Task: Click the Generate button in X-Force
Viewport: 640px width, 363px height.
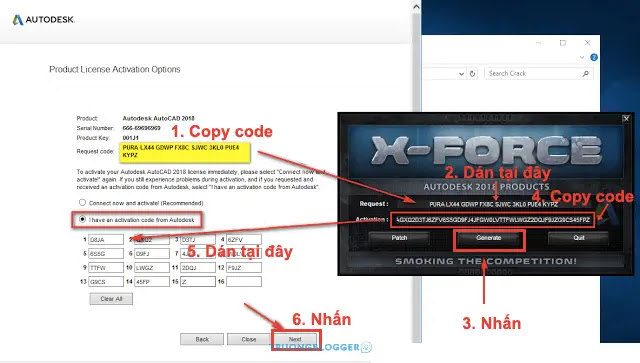Action: [x=489, y=238]
